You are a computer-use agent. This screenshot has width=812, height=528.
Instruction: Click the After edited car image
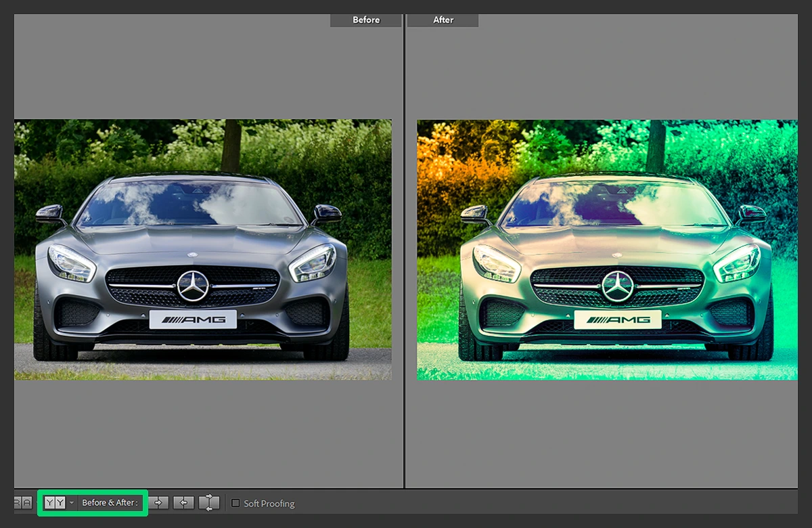607,250
